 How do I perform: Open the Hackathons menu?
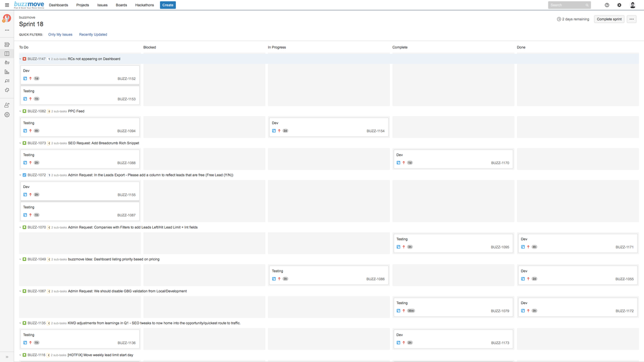coord(144,5)
